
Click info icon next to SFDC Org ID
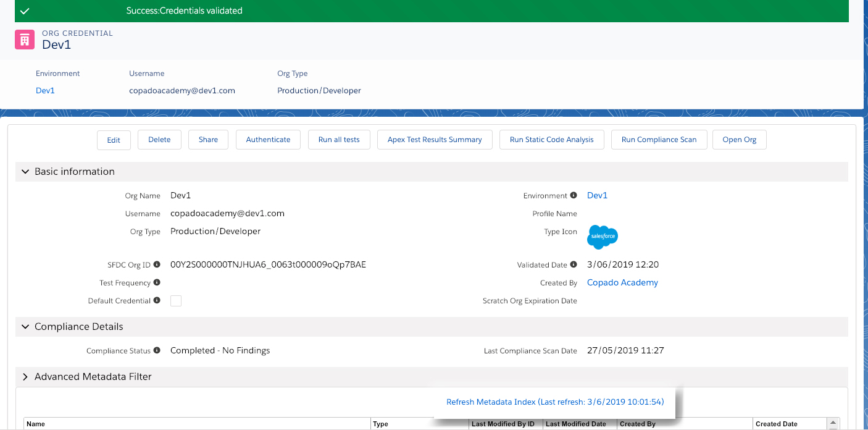pyautogui.click(x=157, y=264)
